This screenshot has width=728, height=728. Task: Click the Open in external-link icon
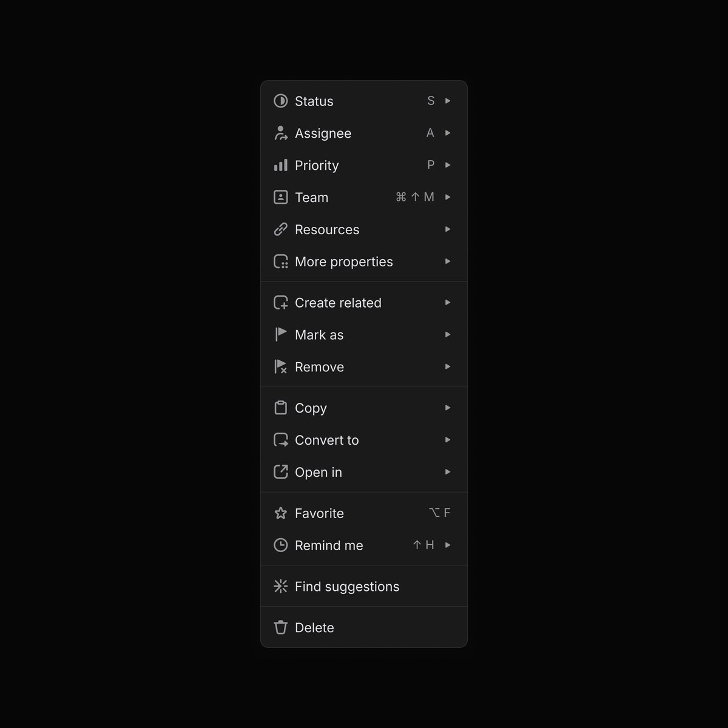(x=280, y=472)
